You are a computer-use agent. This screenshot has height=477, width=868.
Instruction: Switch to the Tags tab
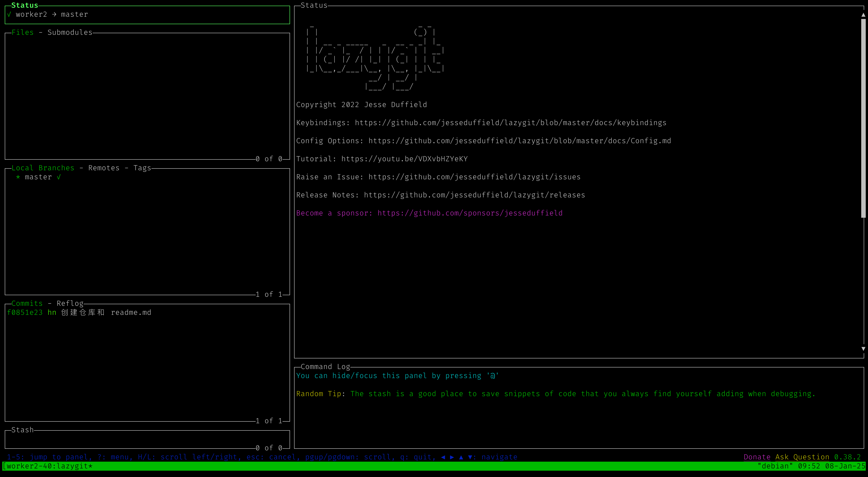click(142, 168)
